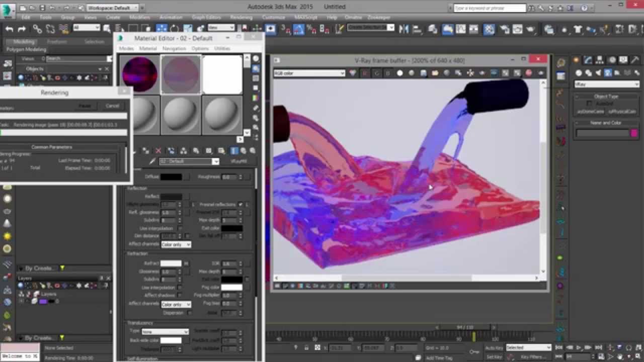The width and height of the screenshot is (644, 362).
Task: Open the Diffuse color swatch
Action: [171, 177]
